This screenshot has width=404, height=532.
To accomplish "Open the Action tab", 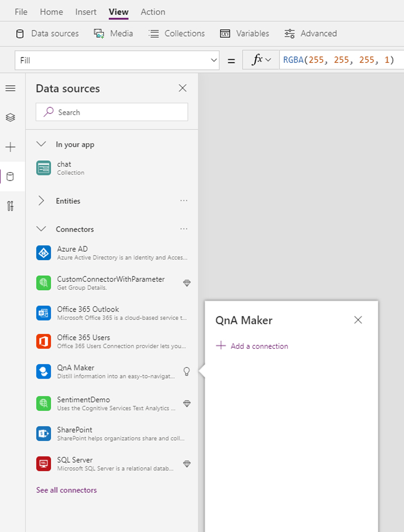I will (x=153, y=12).
